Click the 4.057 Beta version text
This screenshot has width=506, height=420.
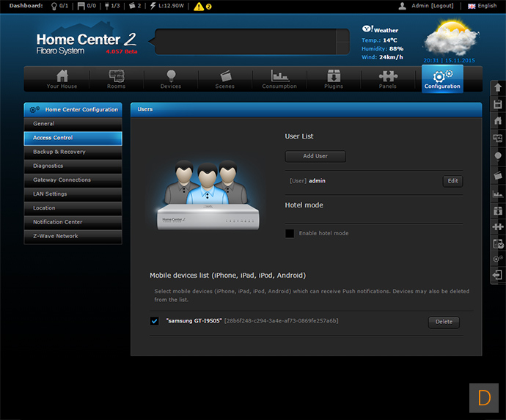pyautogui.click(x=122, y=51)
